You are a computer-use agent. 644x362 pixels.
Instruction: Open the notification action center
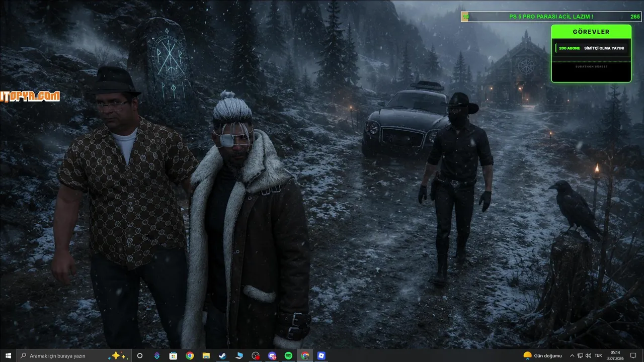[x=633, y=355]
